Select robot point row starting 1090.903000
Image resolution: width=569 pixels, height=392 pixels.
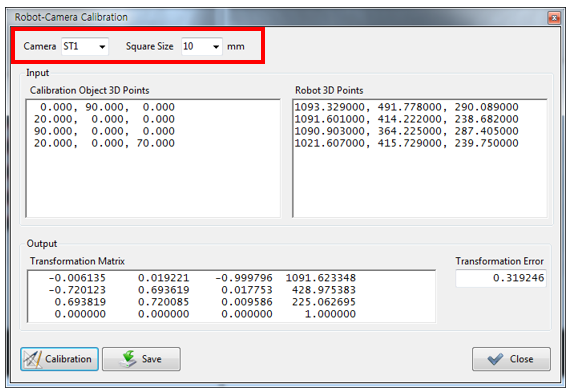point(406,131)
